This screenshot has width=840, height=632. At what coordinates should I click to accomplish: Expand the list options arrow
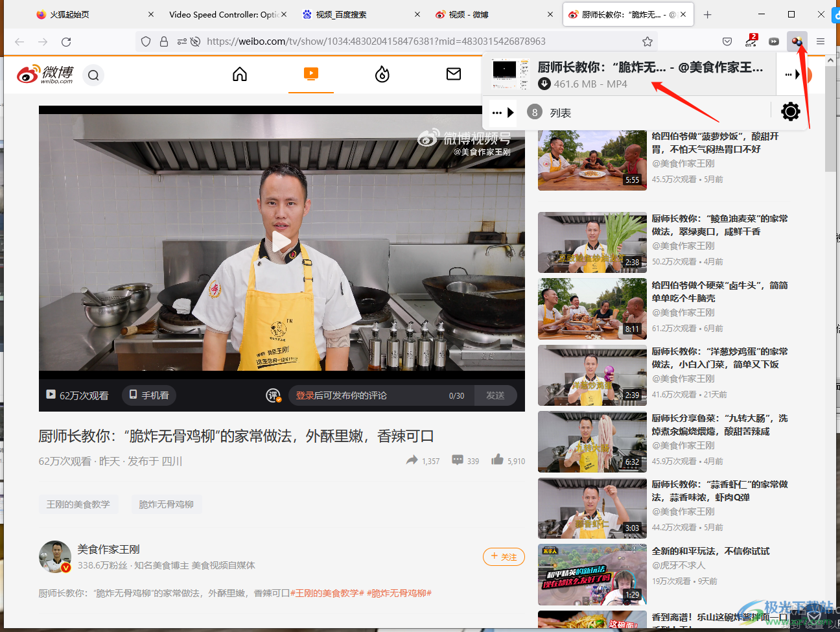(x=502, y=112)
